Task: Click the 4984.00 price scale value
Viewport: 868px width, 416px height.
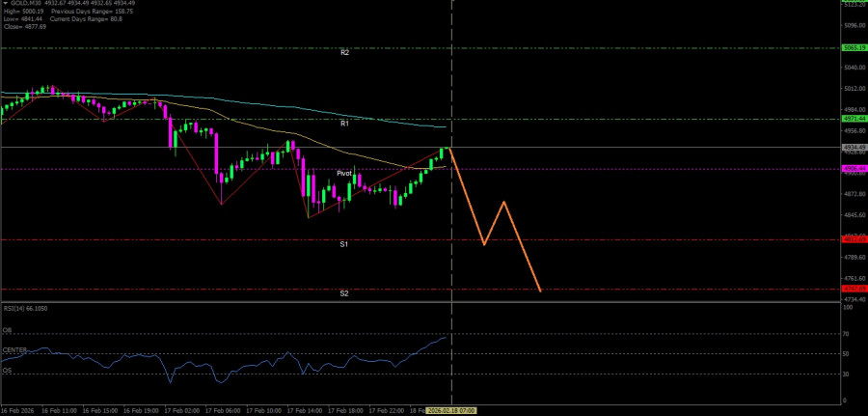Action: [854, 110]
